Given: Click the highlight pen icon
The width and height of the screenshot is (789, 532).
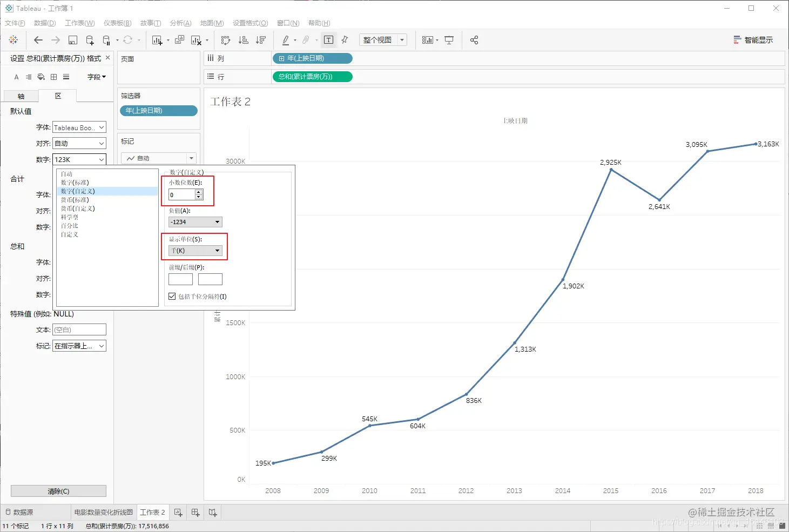Looking at the screenshot, I should (x=286, y=40).
